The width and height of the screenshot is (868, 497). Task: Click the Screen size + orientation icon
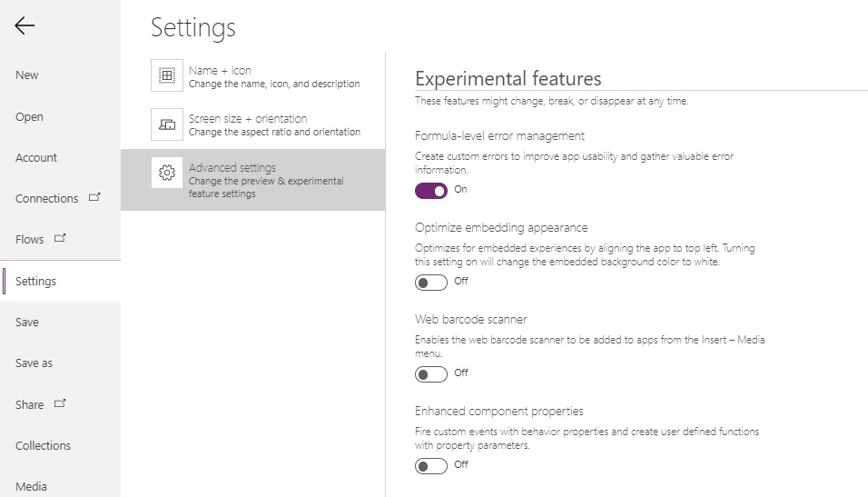point(167,124)
